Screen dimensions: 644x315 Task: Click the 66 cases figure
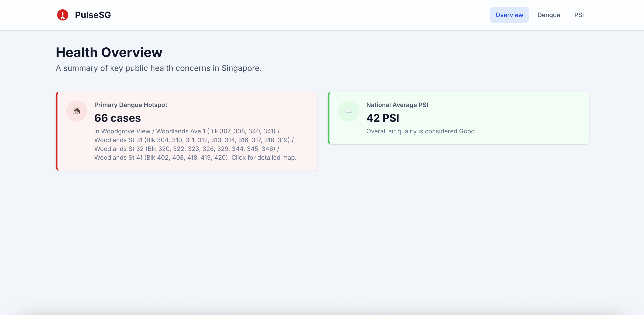click(x=118, y=118)
